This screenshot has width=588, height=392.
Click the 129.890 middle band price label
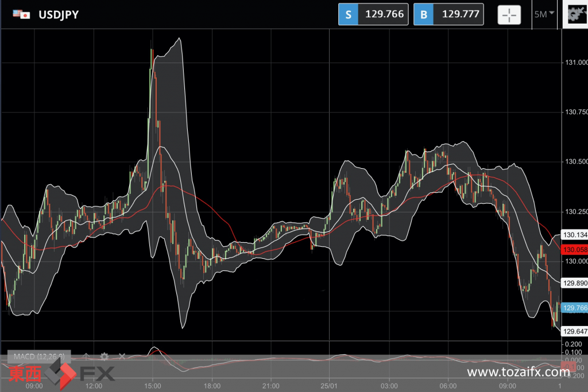[x=574, y=284]
